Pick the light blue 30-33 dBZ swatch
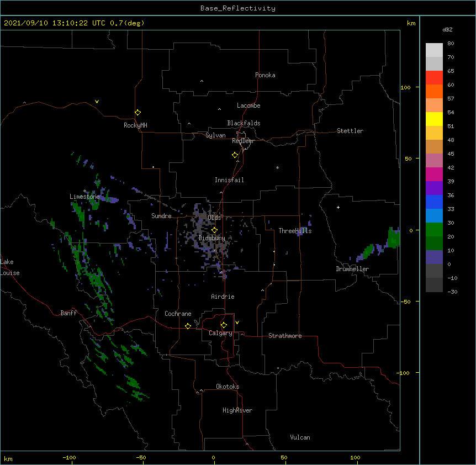The width and height of the screenshot is (476, 465). (434, 215)
